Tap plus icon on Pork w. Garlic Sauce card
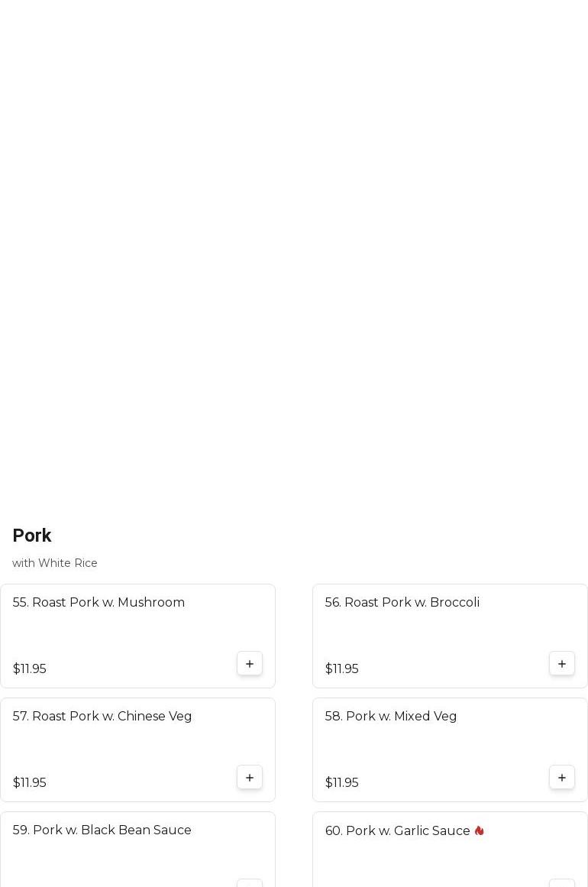Screen dimensions: 588x887 click(562, 882)
